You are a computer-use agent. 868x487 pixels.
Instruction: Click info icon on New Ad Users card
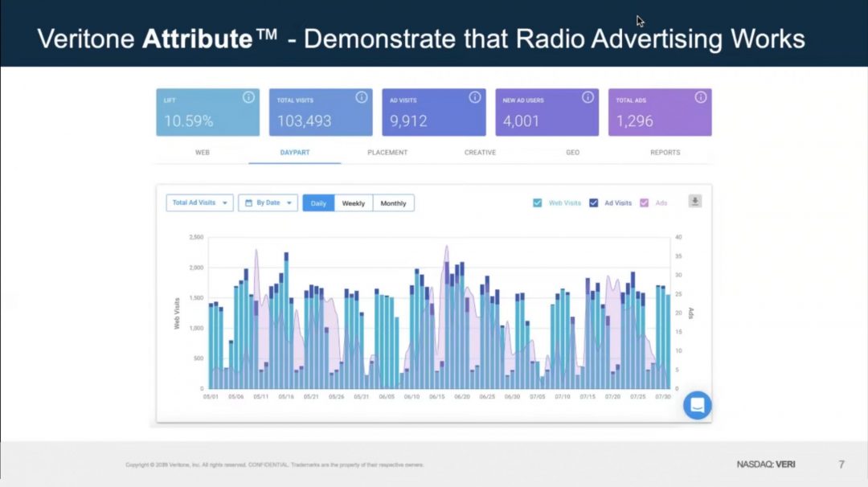point(588,97)
